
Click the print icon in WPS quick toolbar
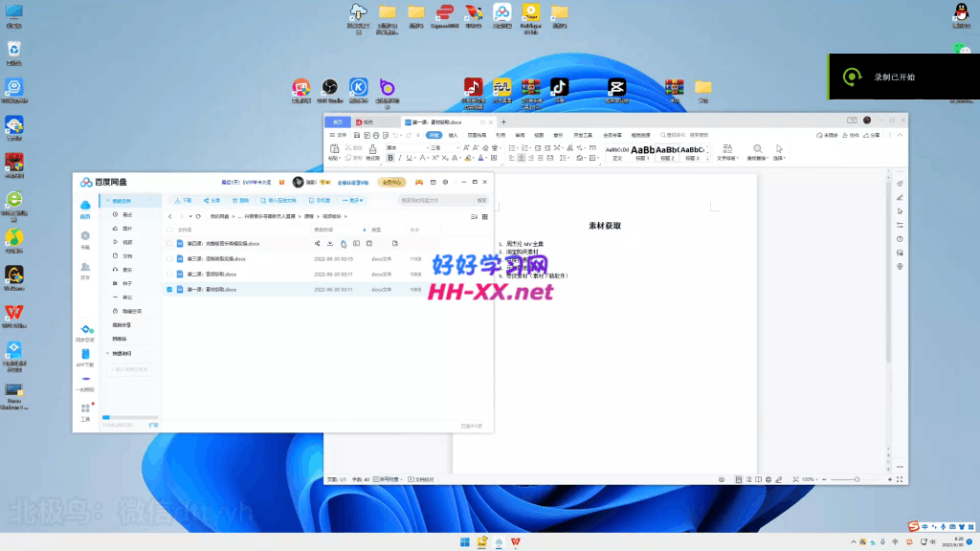[x=375, y=135]
